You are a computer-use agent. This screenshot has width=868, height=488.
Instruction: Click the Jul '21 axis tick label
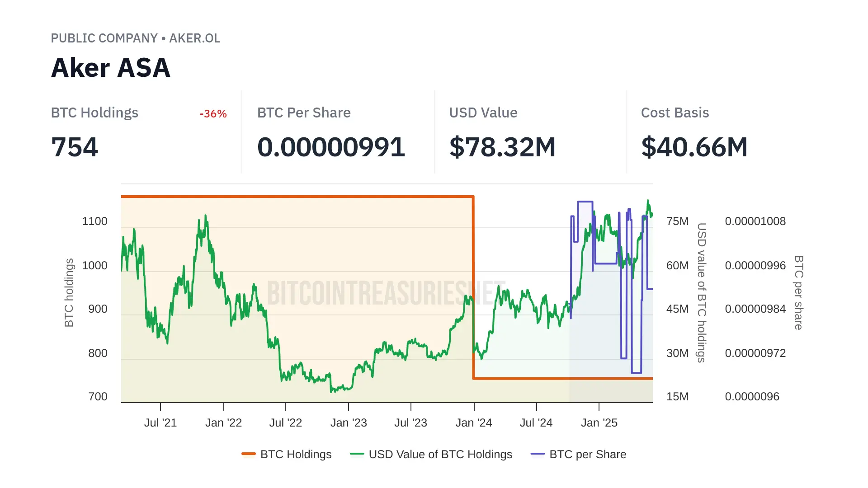pos(160,423)
